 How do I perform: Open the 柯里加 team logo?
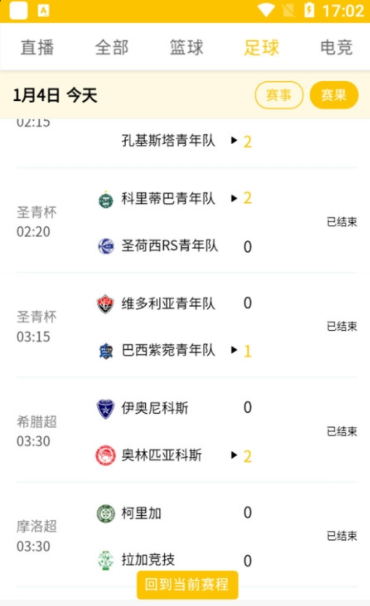106,514
